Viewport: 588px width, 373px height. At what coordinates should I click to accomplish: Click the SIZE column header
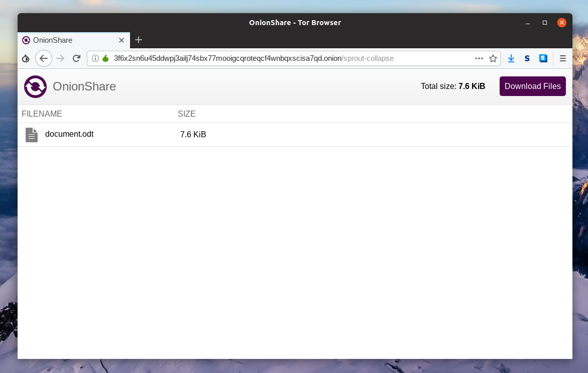pos(187,114)
